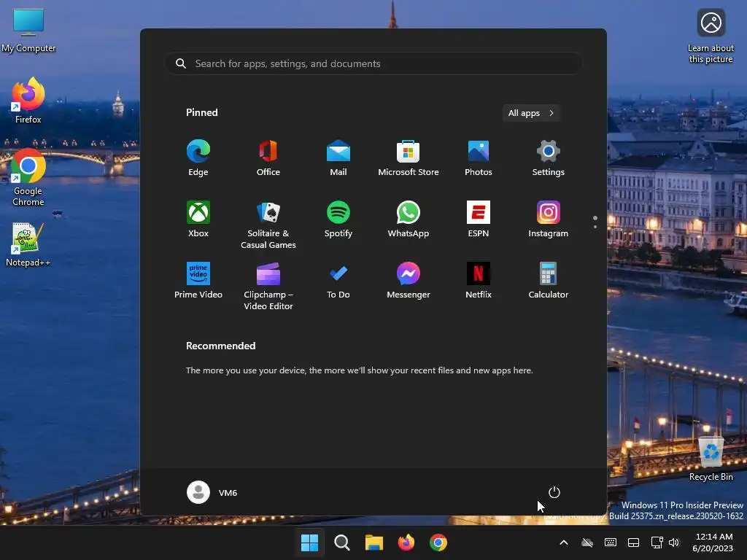Image resolution: width=747 pixels, height=560 pixels.
Task: Launch Prime Video
Action: (198, 281)
